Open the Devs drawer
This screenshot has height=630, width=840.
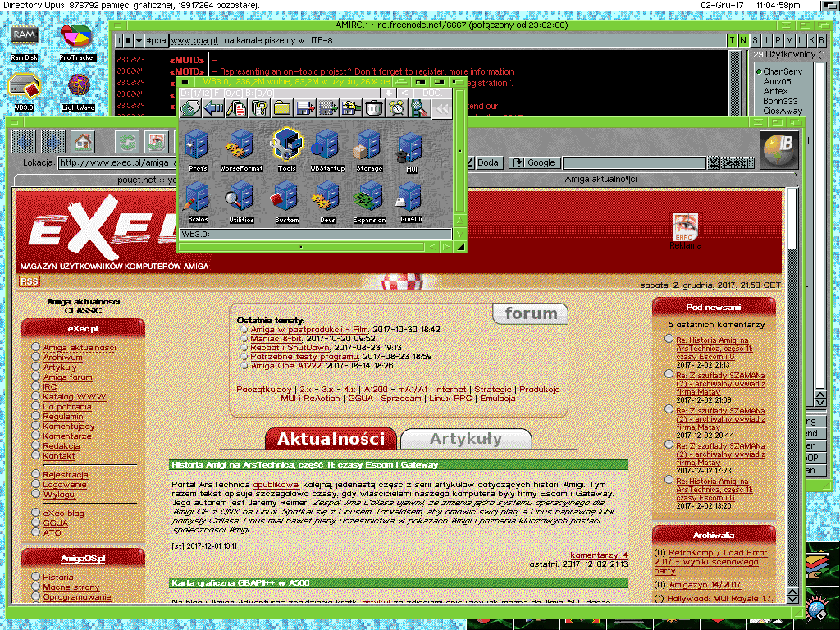326,203
